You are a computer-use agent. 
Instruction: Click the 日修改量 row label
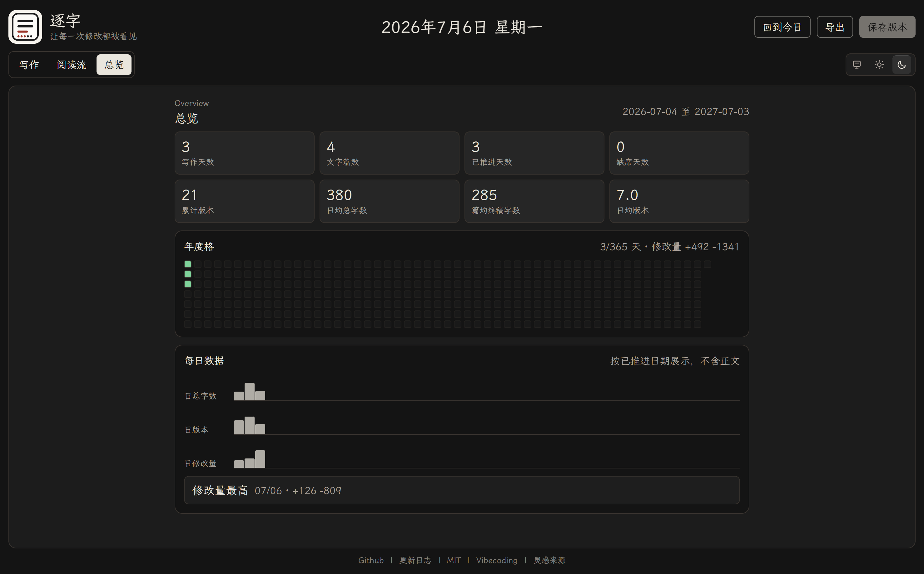201,463
